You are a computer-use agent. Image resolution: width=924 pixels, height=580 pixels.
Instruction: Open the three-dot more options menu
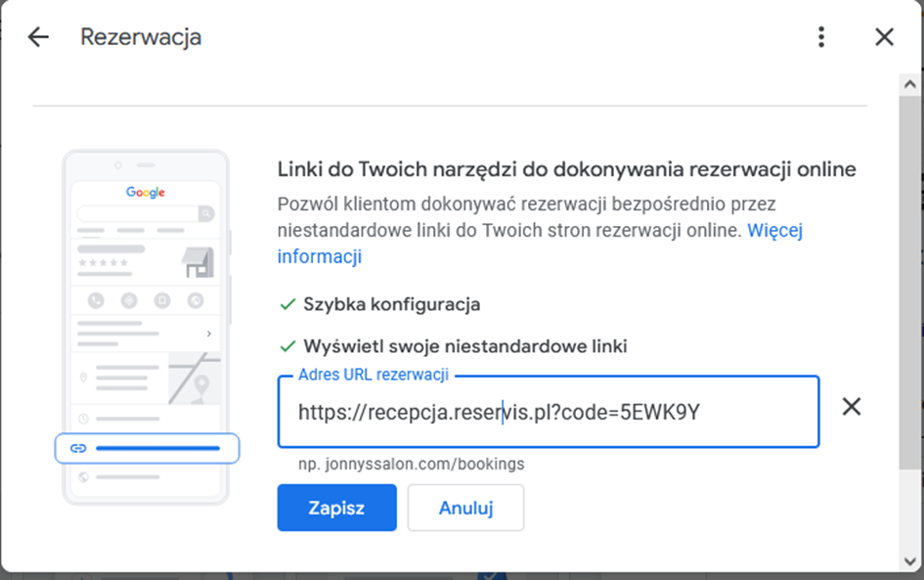point(821,37)
